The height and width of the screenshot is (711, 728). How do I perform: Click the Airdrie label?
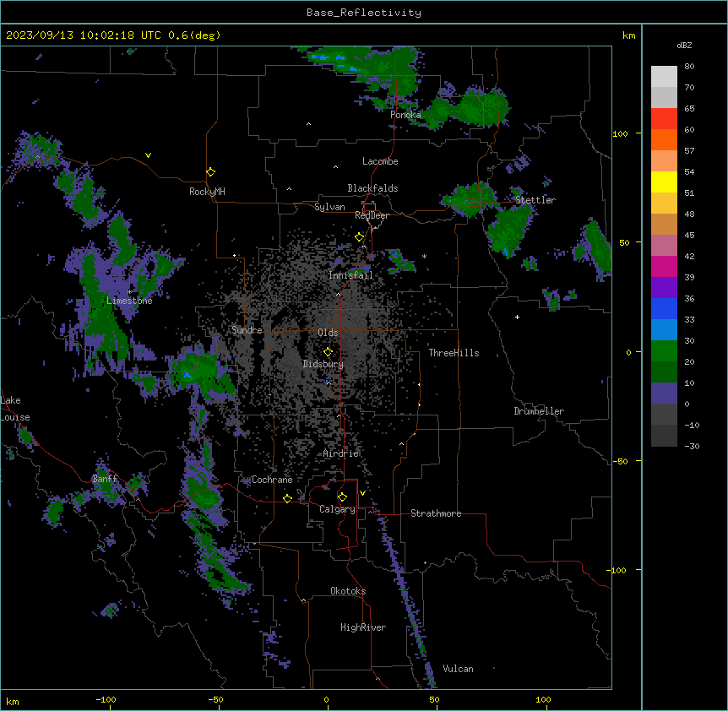coord(340,453)
